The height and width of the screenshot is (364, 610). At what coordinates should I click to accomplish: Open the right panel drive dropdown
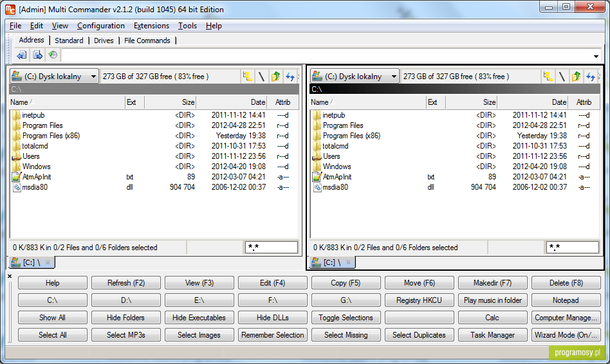click(x=394, y=77)
